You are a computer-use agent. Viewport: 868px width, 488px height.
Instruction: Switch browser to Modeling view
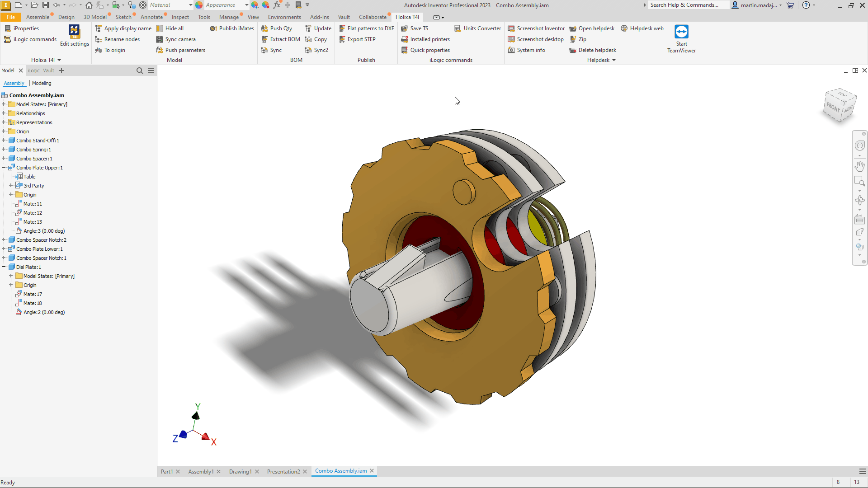[42, 83]
